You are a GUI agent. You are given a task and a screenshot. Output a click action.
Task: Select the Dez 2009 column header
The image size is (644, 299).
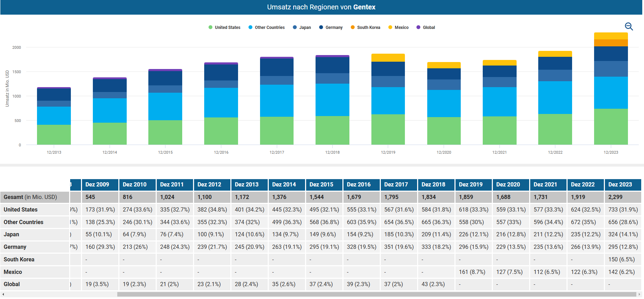pos(97,185)
